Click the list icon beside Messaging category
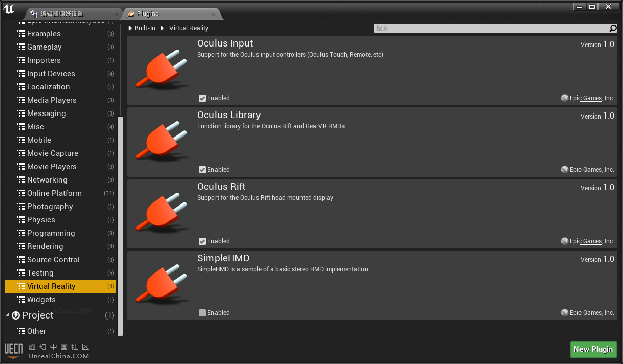 click(21, 113)
